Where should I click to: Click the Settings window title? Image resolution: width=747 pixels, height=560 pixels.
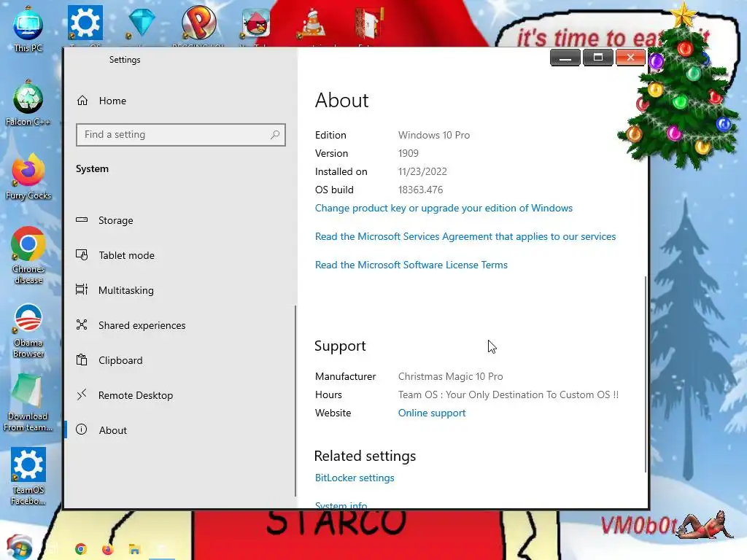(x=125, y=60)
